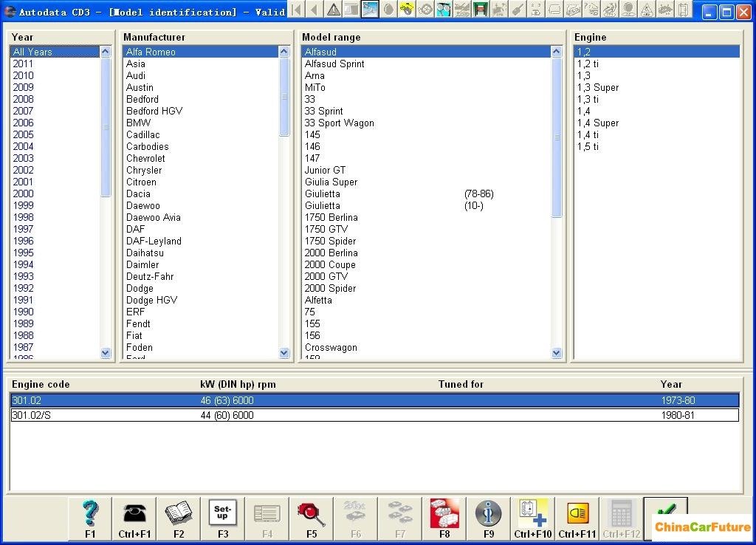Select Audi in the Manufacturer list

pos(200,75)
